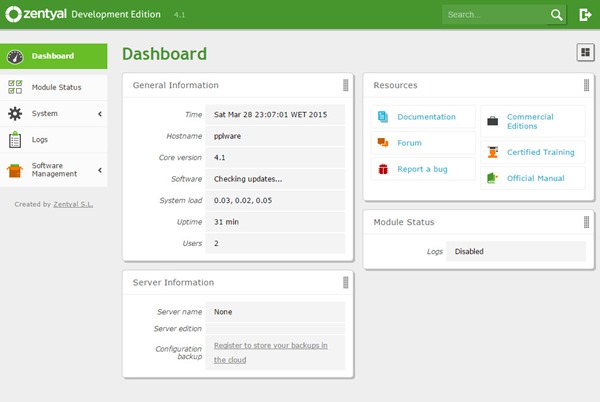Follow the Zentyal S.L. link
Screen dimensions: 600x402
(x=73, y=204)
